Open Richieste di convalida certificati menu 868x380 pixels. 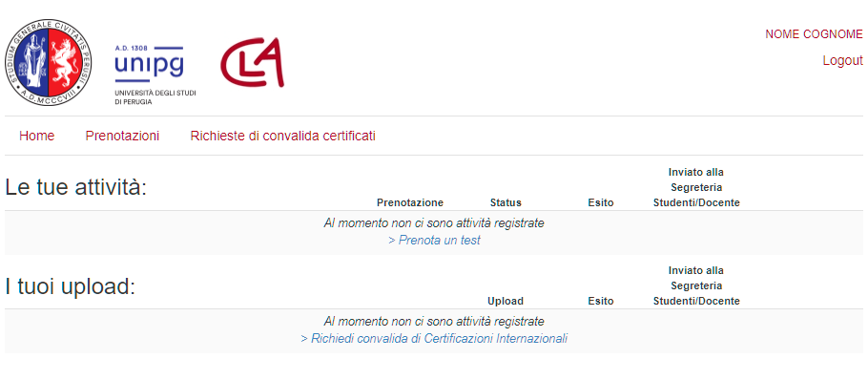[x=283, y=136]
